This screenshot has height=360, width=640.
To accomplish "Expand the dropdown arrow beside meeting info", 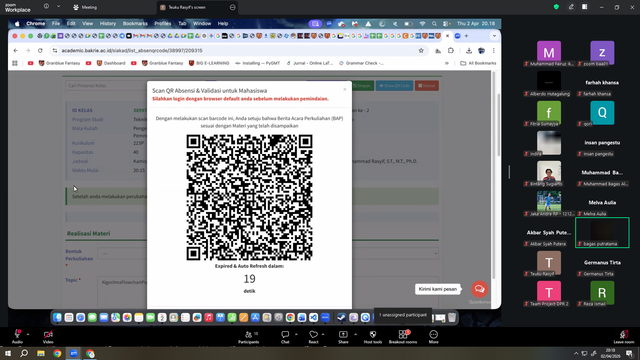I will 58,7.
